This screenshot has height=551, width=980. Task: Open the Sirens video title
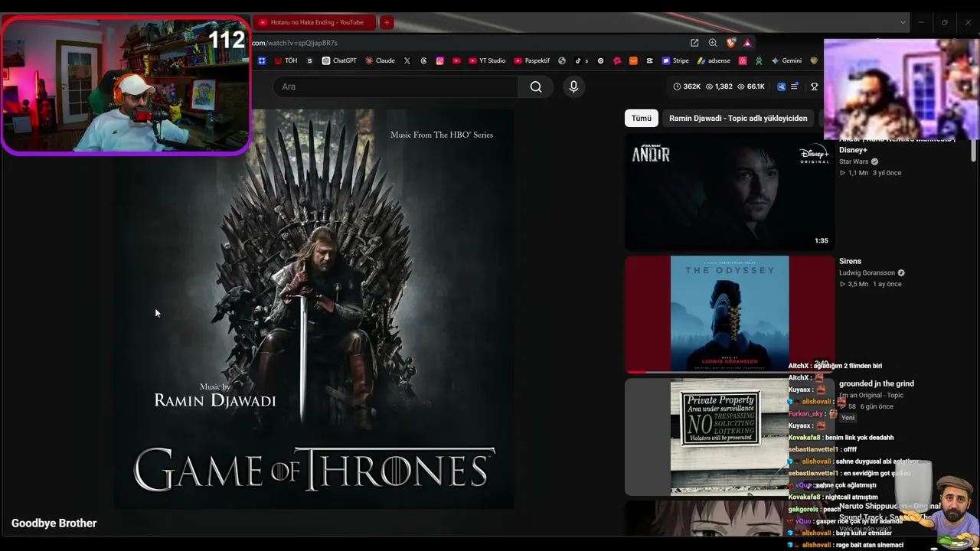[850, 261]
